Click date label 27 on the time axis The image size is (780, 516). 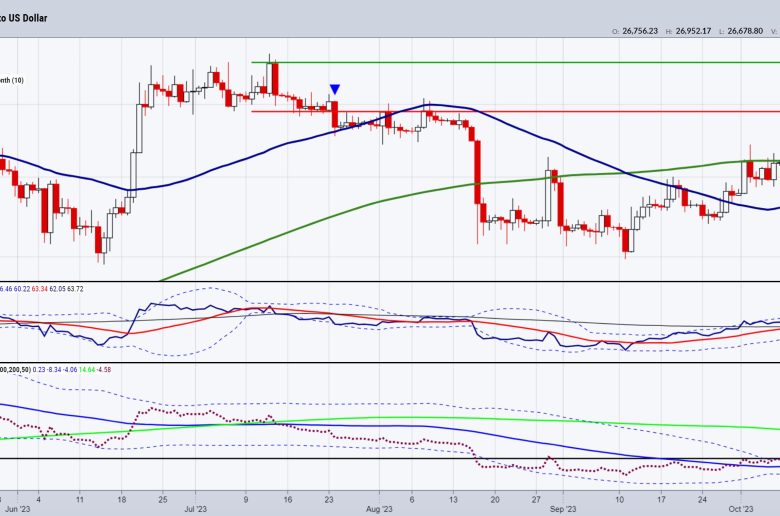[536, 500]
